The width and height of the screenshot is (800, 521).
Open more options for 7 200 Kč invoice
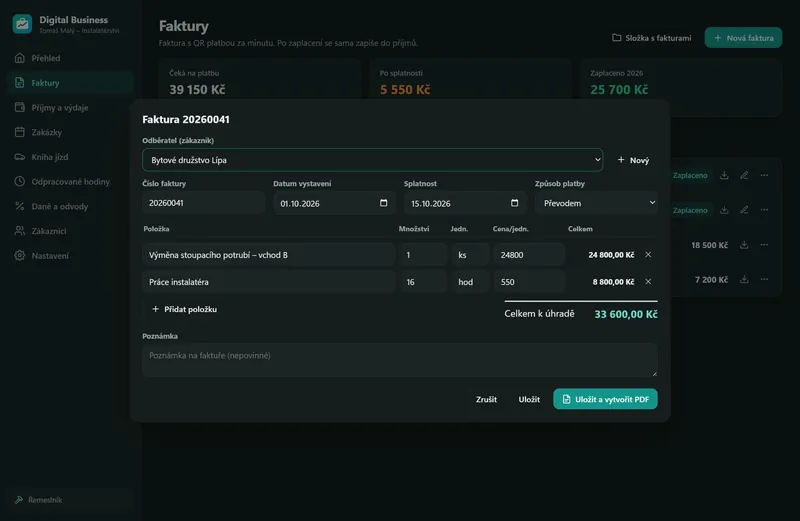click(x=764, y=279)
